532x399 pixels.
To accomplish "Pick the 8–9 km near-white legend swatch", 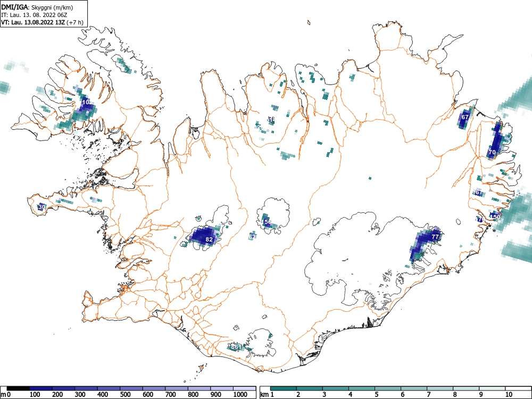I will (x=466, y=388).
